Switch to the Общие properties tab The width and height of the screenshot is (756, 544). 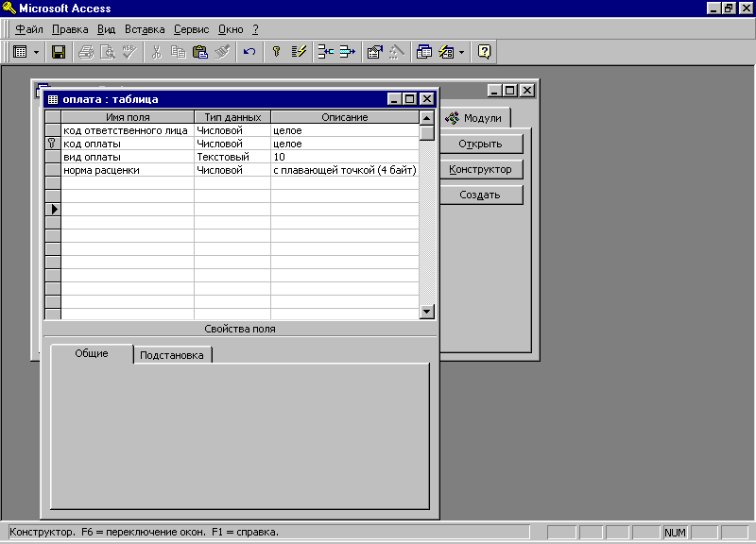coord(91,353)
